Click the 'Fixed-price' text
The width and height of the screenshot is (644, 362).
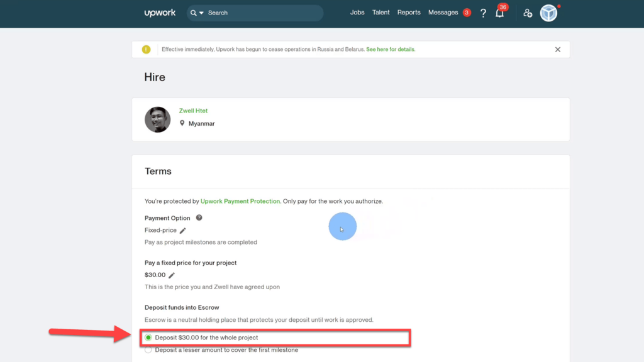coord(160,230)
